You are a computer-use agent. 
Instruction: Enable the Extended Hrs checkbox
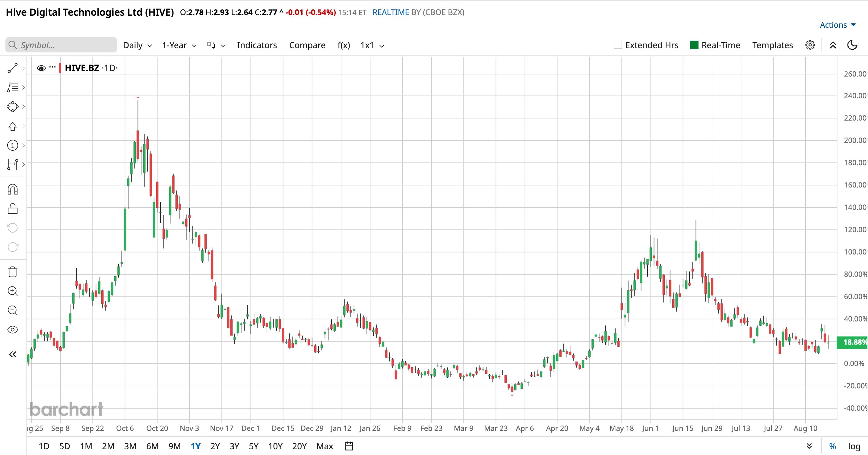(618, 45)
